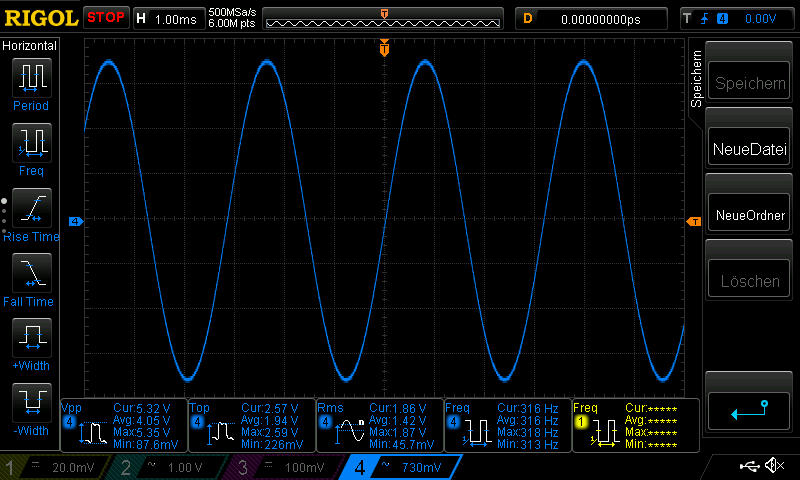Click the Top Max:2.59 V value
Image resolution: width=800 pixels, height=480 pixels.
coord(270,433)
